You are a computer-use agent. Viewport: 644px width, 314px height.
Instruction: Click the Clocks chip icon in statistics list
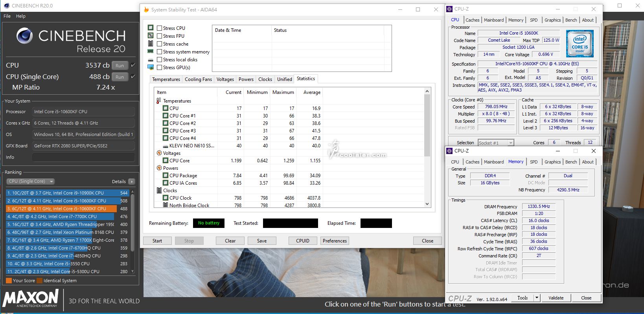tap(159, 191)
